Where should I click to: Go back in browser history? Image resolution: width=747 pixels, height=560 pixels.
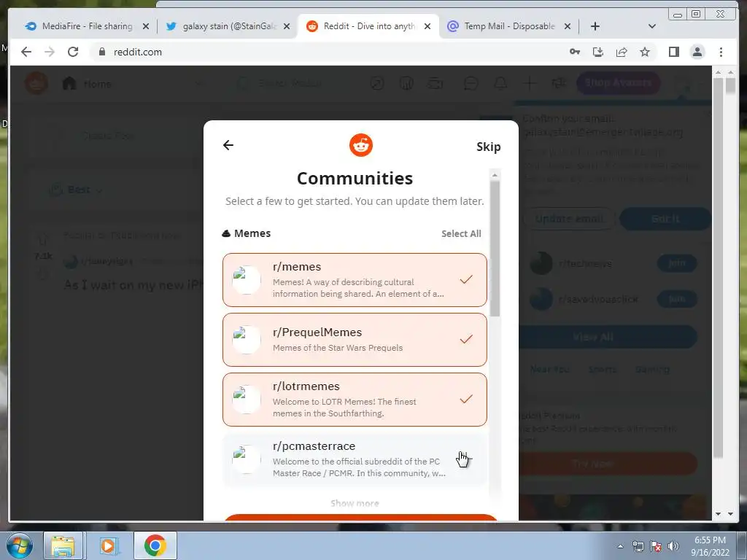(x=26, y=52)
